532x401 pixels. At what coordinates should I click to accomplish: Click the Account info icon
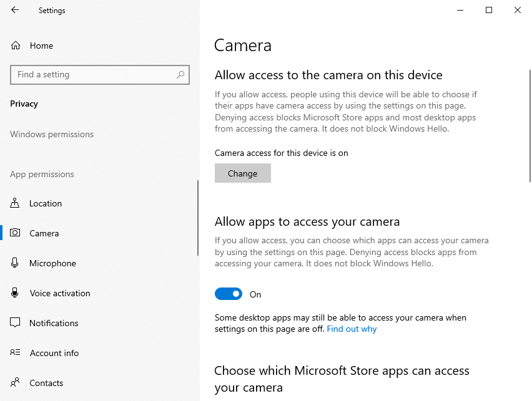coord(14,353)
